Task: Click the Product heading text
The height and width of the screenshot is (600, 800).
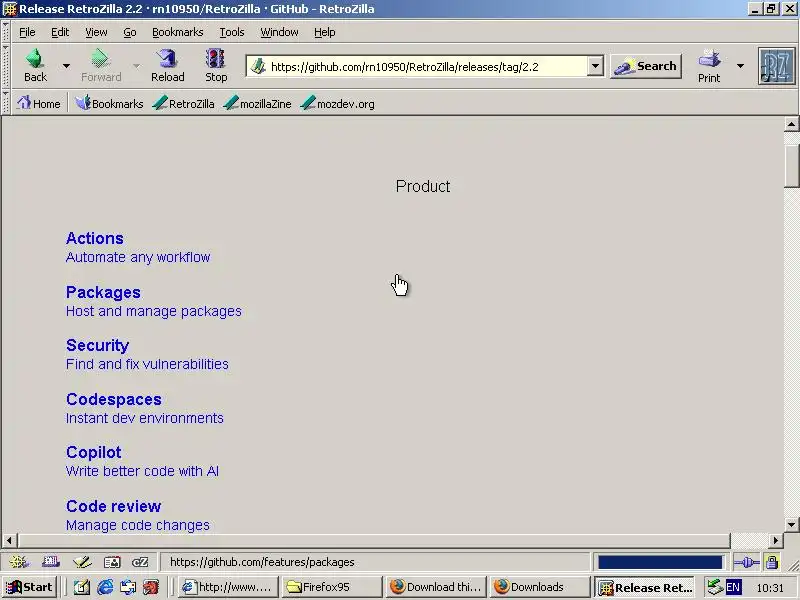Action: [423, 187]
